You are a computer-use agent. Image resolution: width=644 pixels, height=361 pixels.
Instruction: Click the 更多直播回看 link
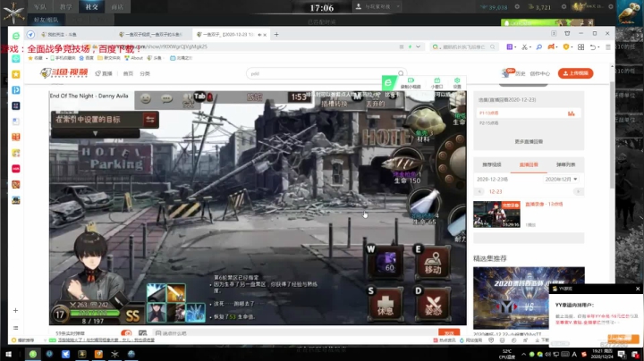[x=529, y=141]
